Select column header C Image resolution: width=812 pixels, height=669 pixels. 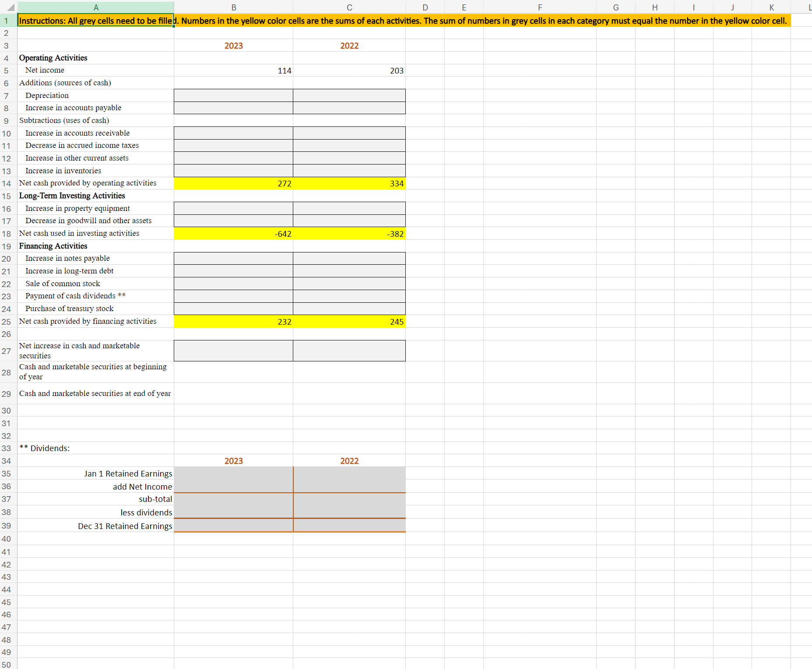349,7
